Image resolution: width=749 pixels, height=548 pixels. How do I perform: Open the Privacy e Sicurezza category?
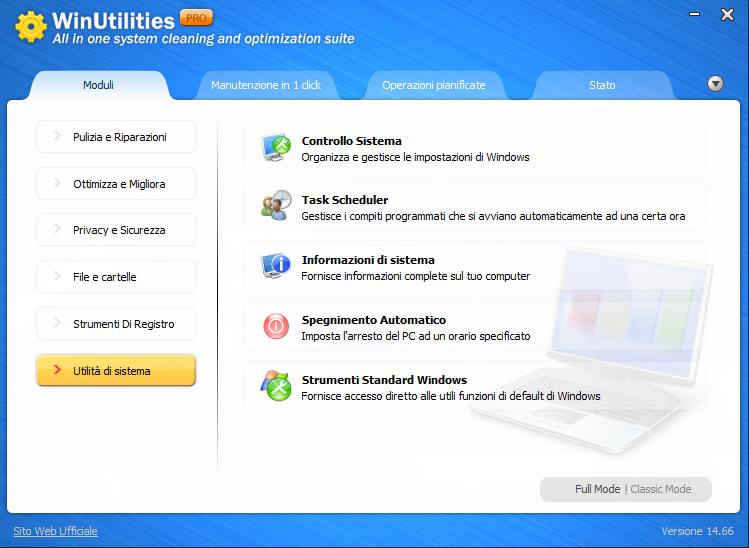click(116, 230)
